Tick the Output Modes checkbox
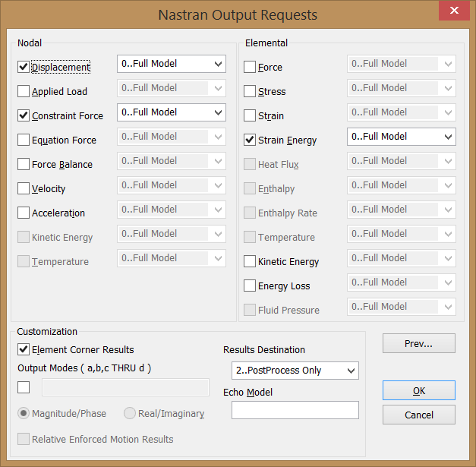 coord(24,387)
